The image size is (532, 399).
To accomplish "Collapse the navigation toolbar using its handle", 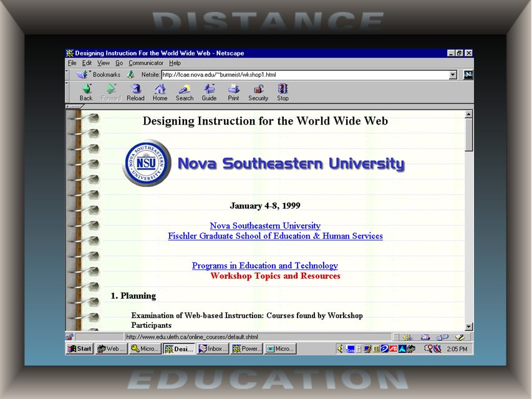I will [x=67, y=92].
